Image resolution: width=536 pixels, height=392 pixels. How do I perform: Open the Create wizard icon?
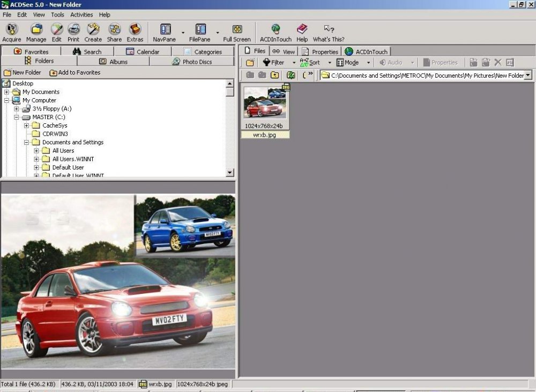[x=93, y=33]
